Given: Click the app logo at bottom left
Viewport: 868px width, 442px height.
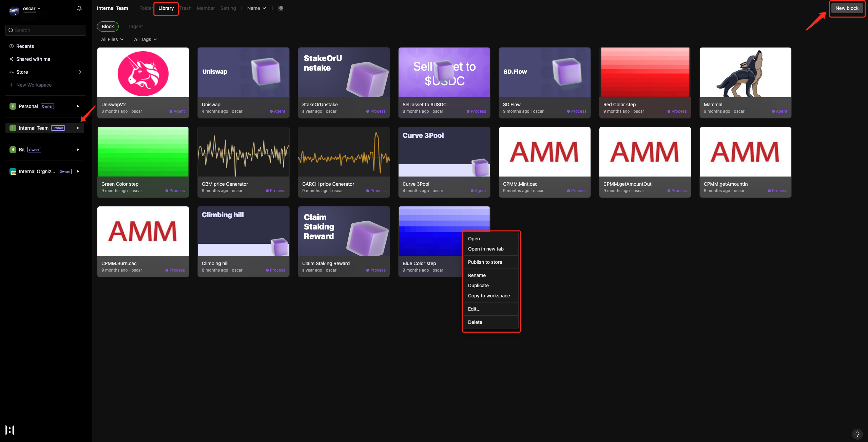Looking at the screenshot, I should coord(10,430).
